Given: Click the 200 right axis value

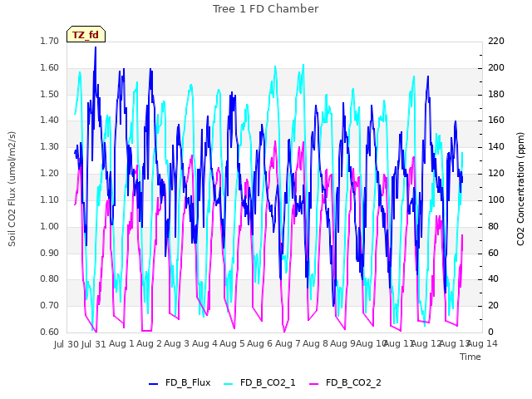Looking at the screenshot, I should 496,67.
